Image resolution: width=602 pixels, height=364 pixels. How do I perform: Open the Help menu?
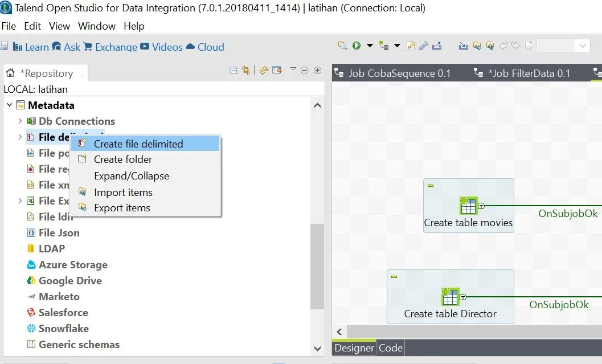point(134,26)
